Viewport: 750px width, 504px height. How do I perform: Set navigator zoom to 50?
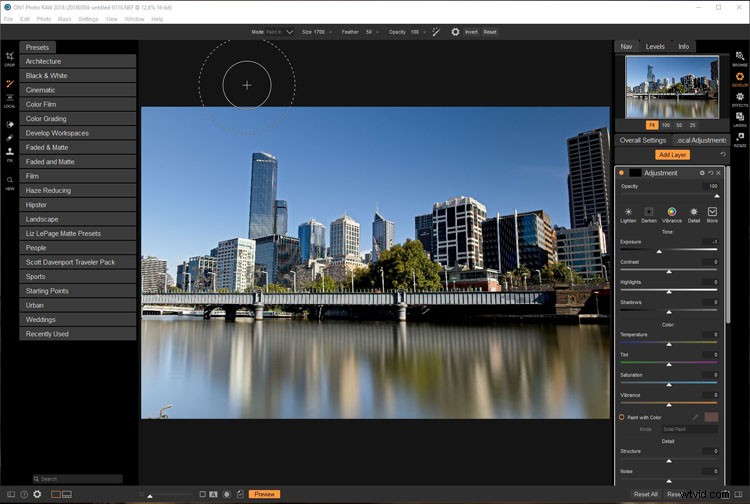coord(679,125)
